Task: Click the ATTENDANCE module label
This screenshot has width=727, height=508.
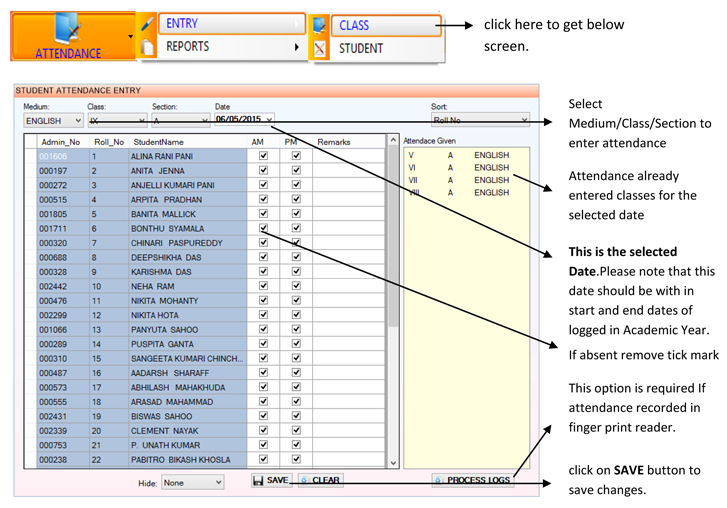Action: 68,53
